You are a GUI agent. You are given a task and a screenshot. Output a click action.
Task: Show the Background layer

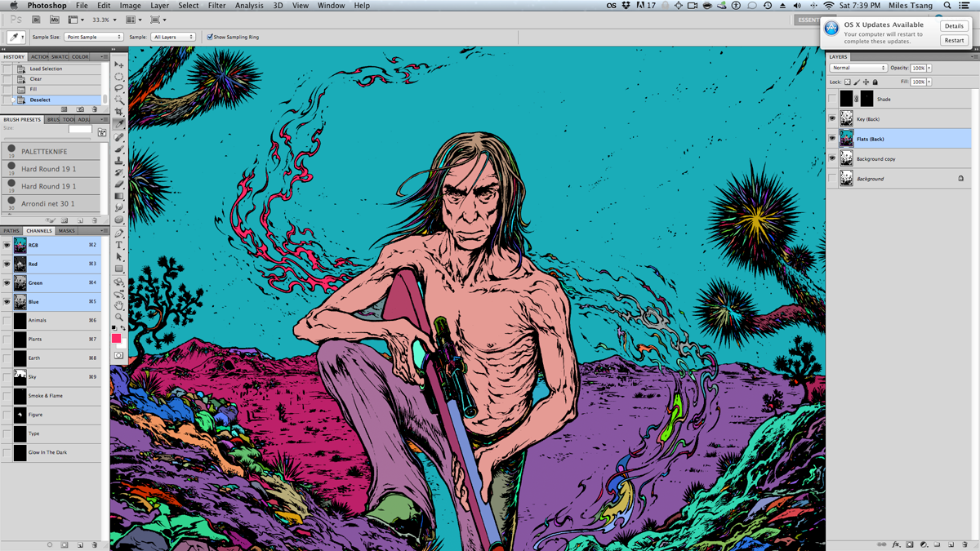(832, 179)
